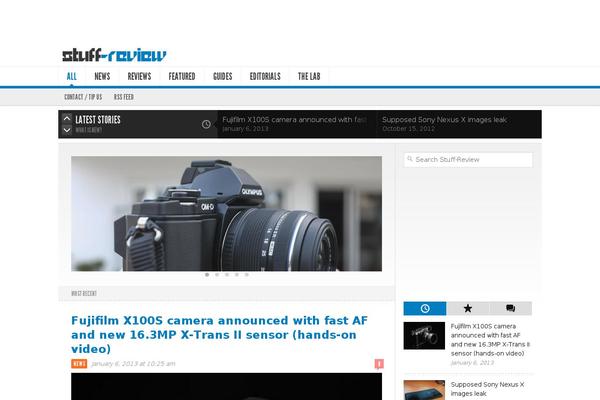Show the next latest story with down arrow
The image size is (600, 400).
[x=67, y=130]
